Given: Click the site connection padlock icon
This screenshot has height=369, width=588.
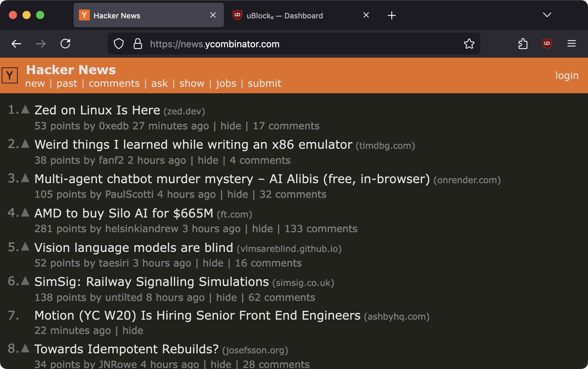Looking at the screenshot, I should [138, 44].
